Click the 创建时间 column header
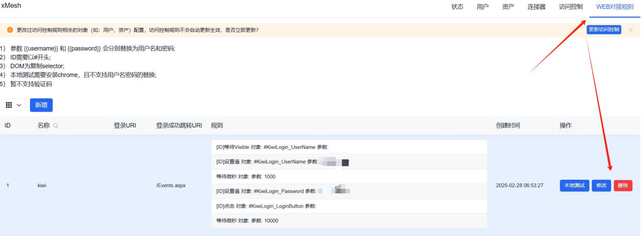644x236 pixels. (x=508, y=126)
